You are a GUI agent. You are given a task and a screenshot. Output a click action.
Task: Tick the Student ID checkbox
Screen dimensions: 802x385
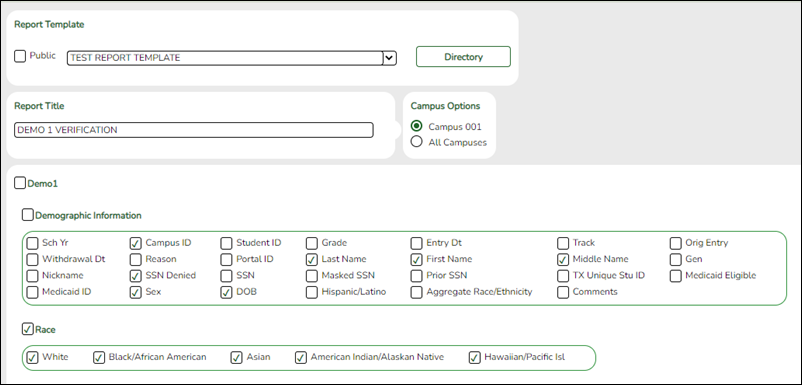[x=226, y=243]
